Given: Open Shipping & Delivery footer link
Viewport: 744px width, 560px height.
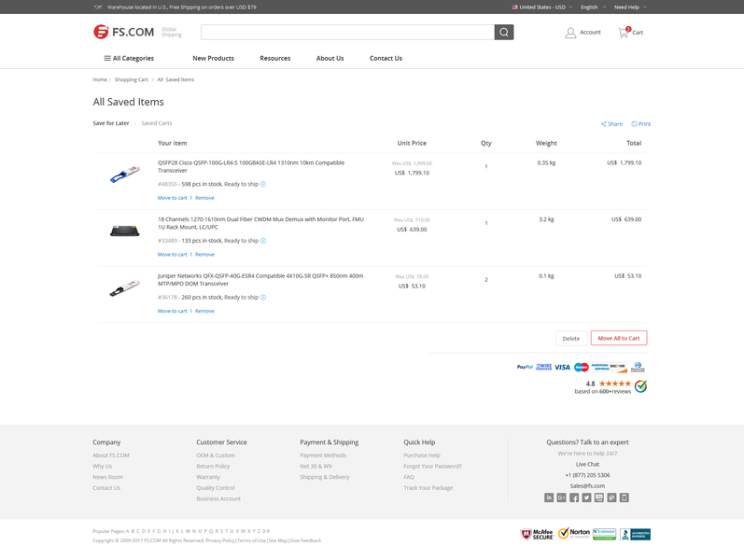Looking at the screenshot, I should pyautogui.click(x=325, y=478).
